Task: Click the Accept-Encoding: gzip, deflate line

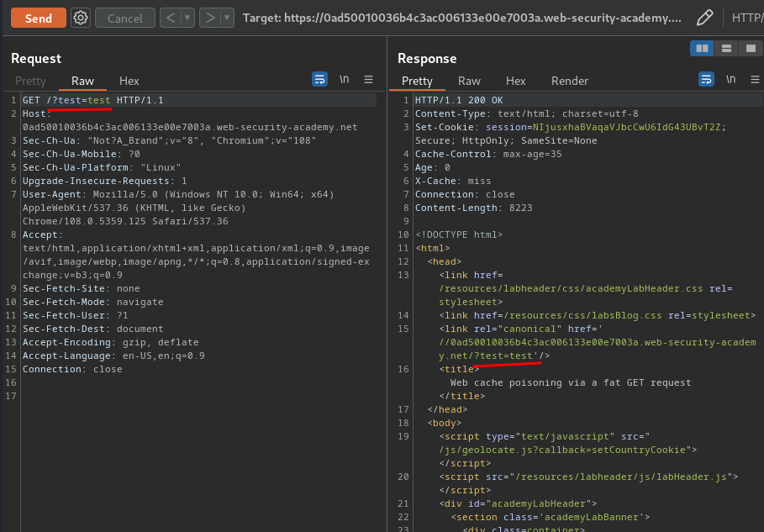Action: pyautogui.click(x=111, y=342)
